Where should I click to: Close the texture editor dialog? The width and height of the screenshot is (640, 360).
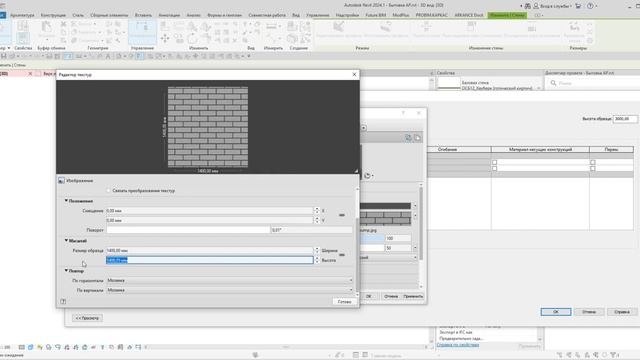coord(354,74)
